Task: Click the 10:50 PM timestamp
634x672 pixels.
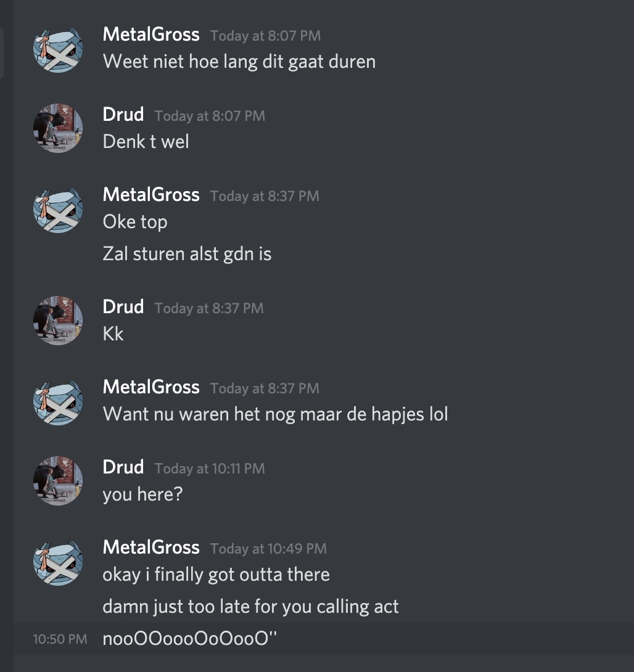Action: (x=60, y=639)
